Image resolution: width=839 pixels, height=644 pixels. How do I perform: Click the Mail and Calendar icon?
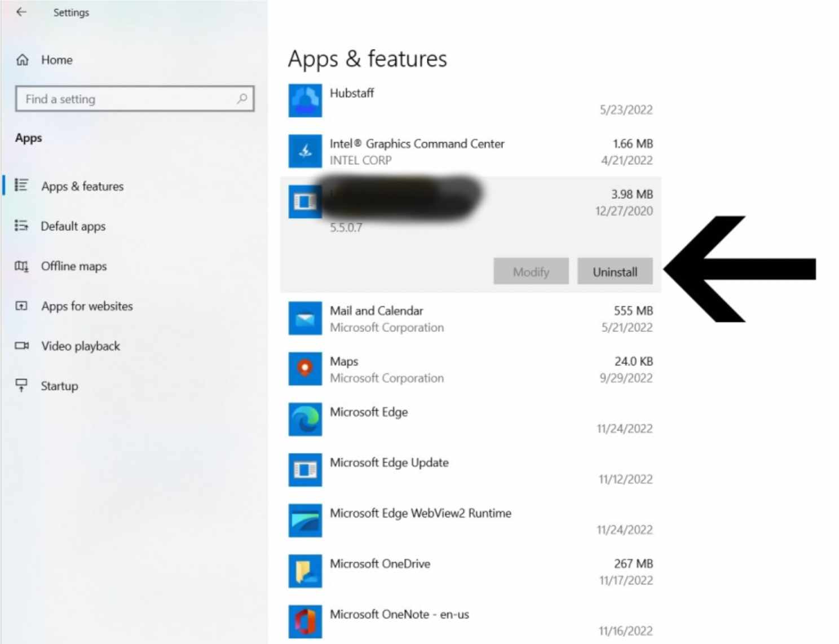(x=305, y=319)
